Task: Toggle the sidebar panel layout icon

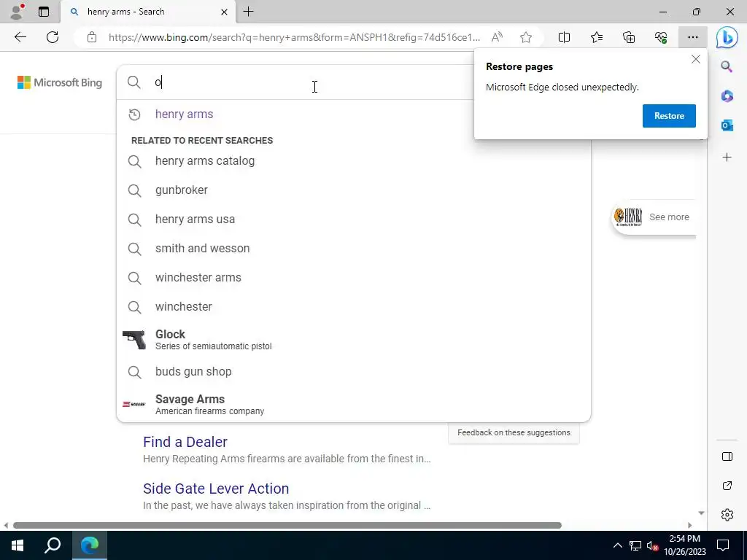Action: pos(727,456)
